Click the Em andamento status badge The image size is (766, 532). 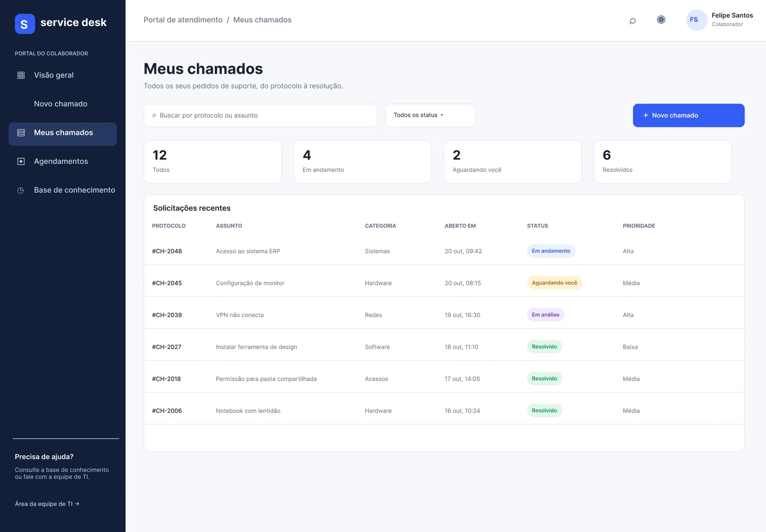[551, 251]
